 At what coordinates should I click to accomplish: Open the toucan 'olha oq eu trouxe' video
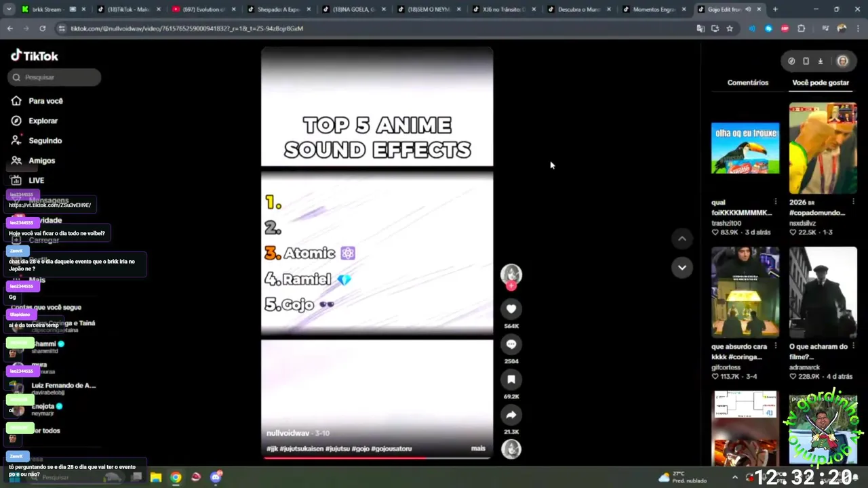coord(745,148)
